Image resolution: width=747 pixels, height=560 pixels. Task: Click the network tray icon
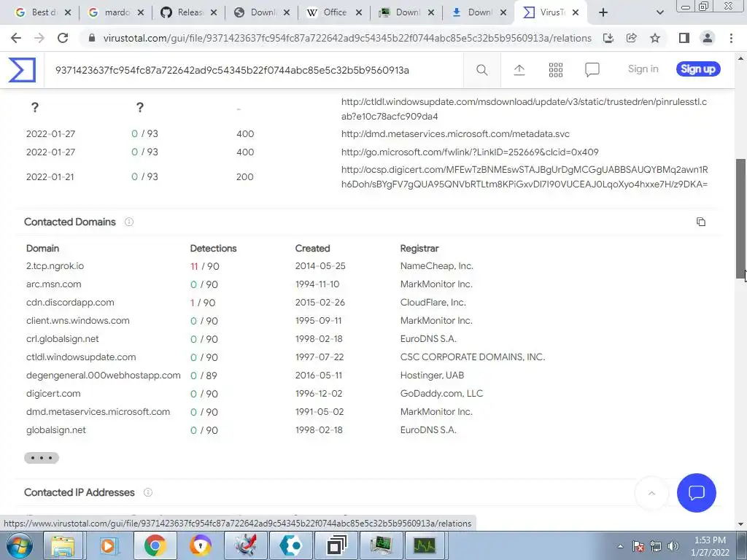656,546
